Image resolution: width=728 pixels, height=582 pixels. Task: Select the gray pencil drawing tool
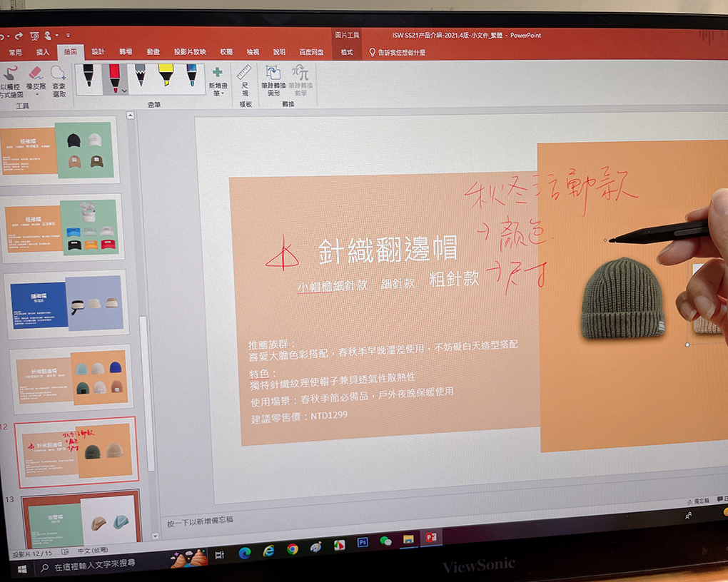point(138,76)
